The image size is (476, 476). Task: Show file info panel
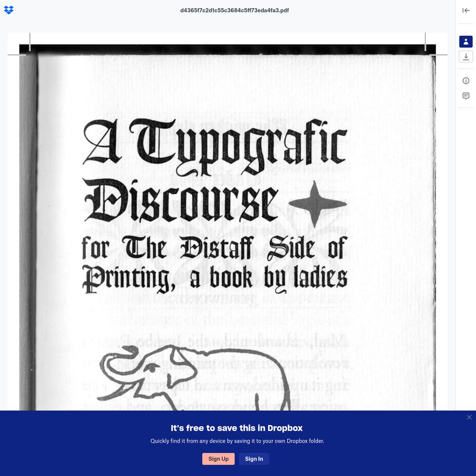click(x=466, y=81)
